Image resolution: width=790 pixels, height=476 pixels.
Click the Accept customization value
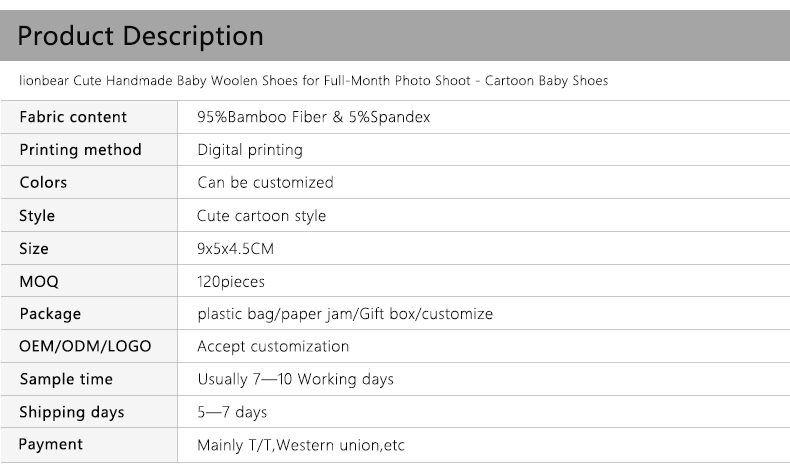273,347
